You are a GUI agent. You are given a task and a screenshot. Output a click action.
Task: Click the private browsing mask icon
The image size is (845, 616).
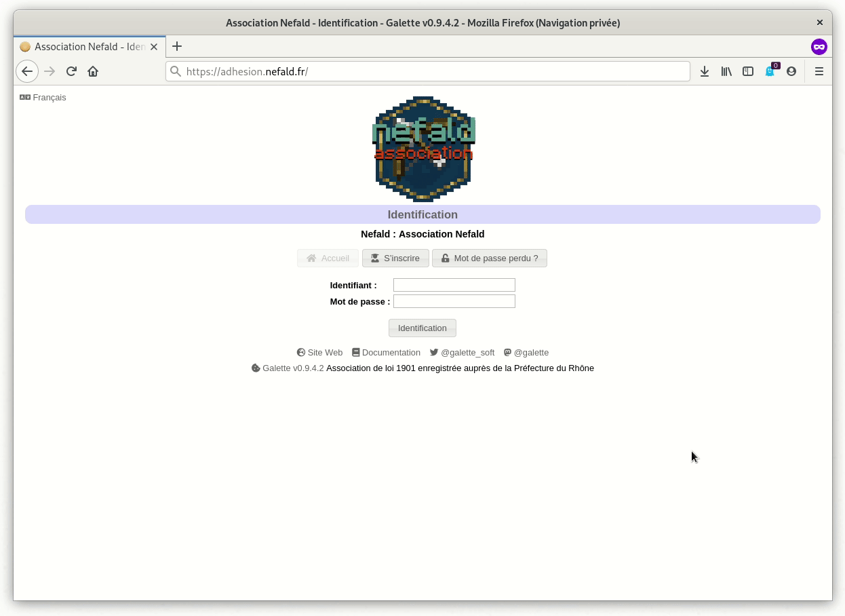coord(819,47)
